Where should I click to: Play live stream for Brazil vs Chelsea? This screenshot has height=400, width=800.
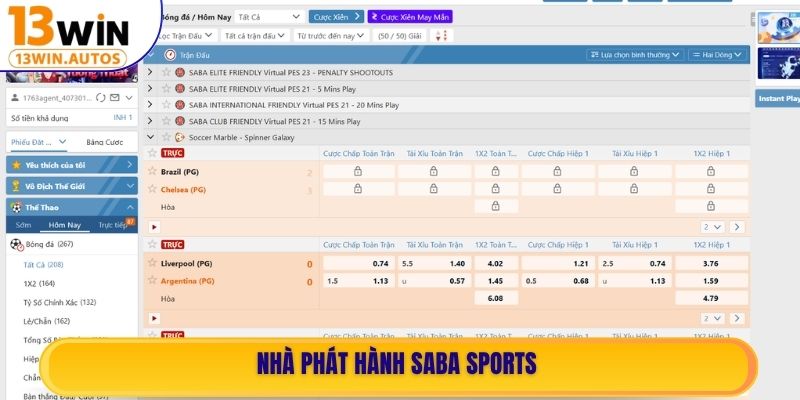pyautogui.click(x=154, y=227)
